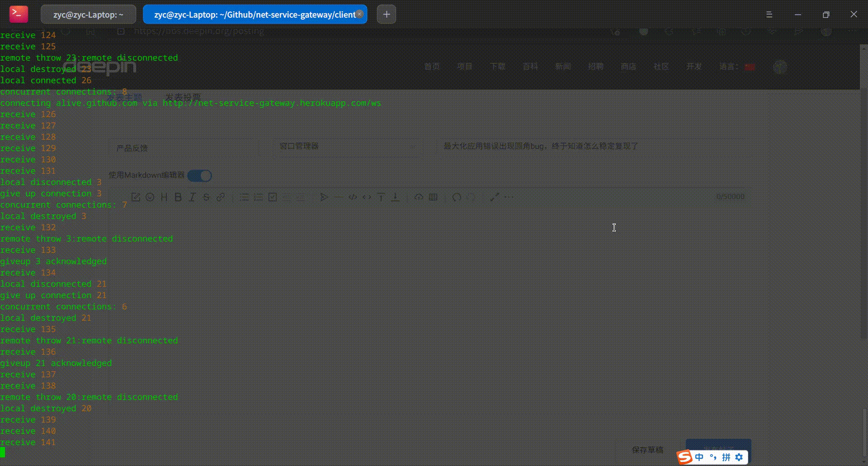Viewport: 868px width, 466px height.
Task: Insert an emoji from the editor toolbar
Action: 150,197
